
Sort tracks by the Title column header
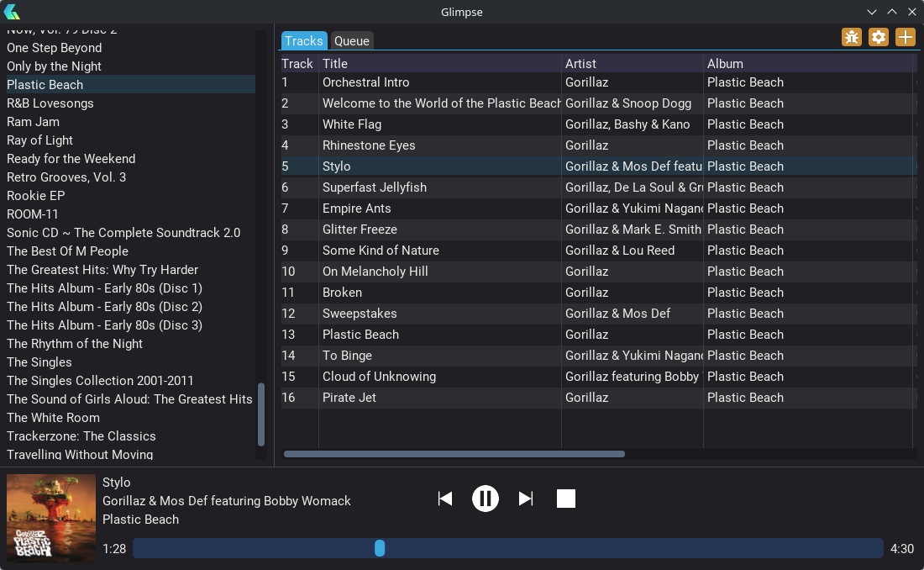coord(439,64)
